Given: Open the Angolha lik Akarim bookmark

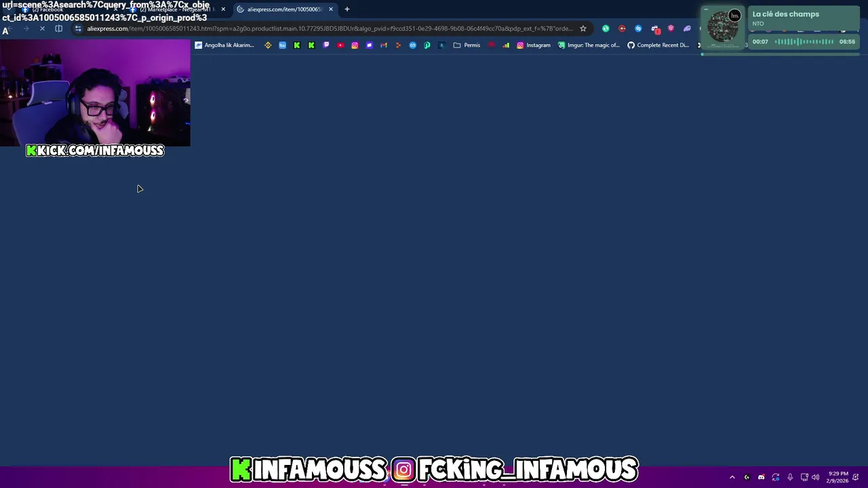Looking at the screenshot, I should [x=224, y=45].
